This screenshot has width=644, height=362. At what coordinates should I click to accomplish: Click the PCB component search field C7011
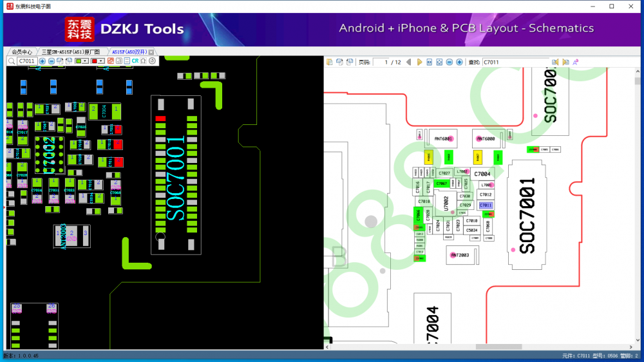[x=27, y=61]
